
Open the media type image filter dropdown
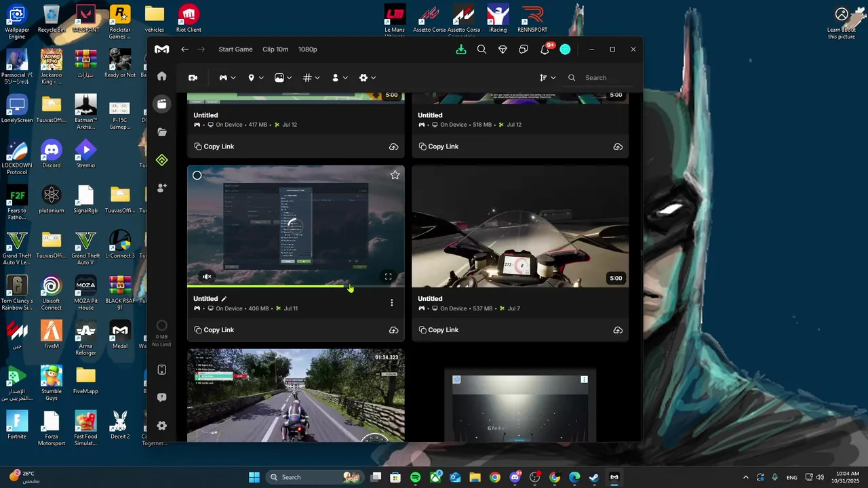(283, 78)
